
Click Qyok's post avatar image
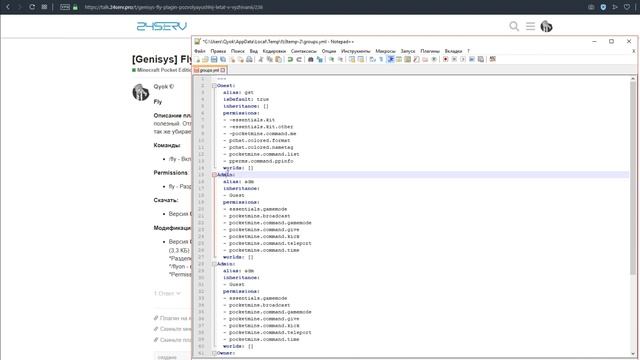click(x=140, y=92)
